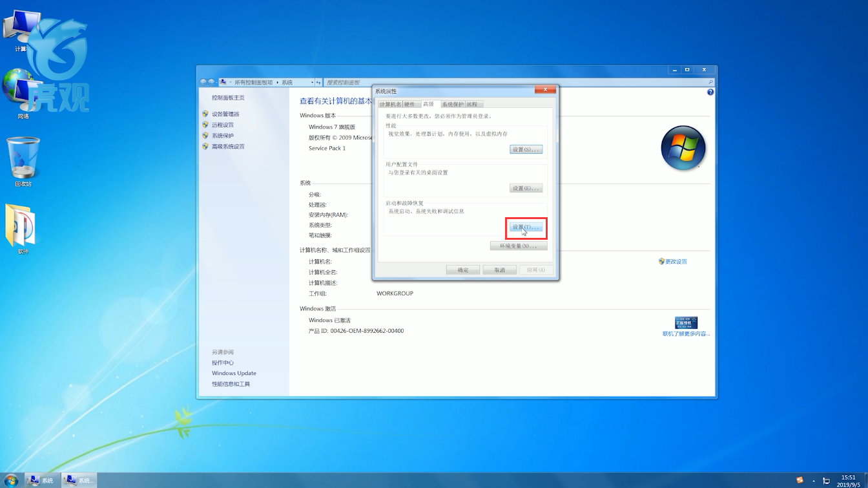Click the 取消 button
Screen dimensions: 868x488
500,270
